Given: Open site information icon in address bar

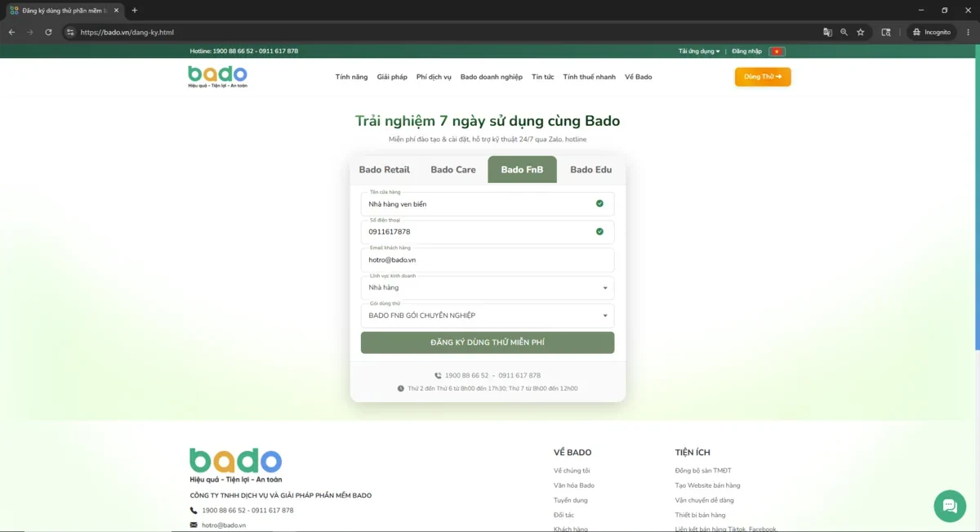Looking at the screenshot, I should 70,32.
